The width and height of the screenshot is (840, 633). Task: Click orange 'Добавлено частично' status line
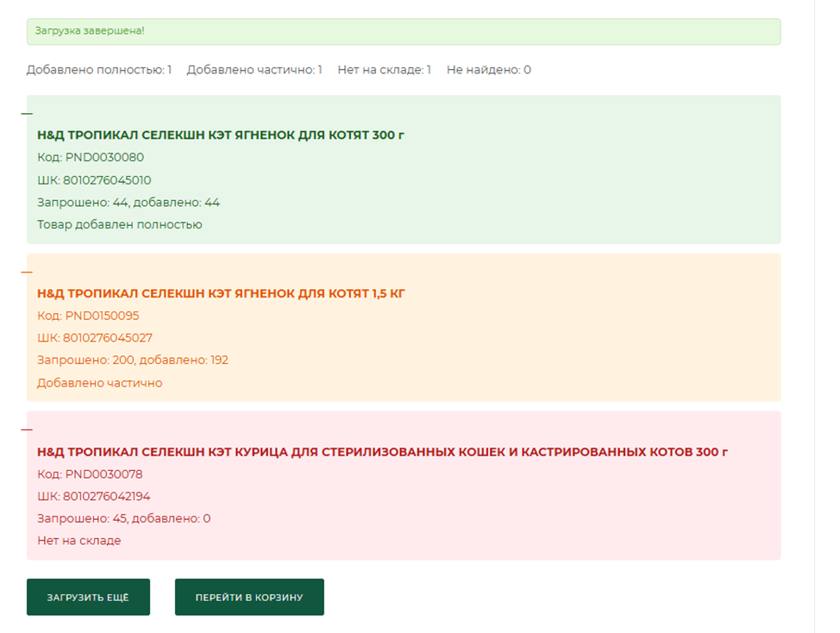[100, 383]
